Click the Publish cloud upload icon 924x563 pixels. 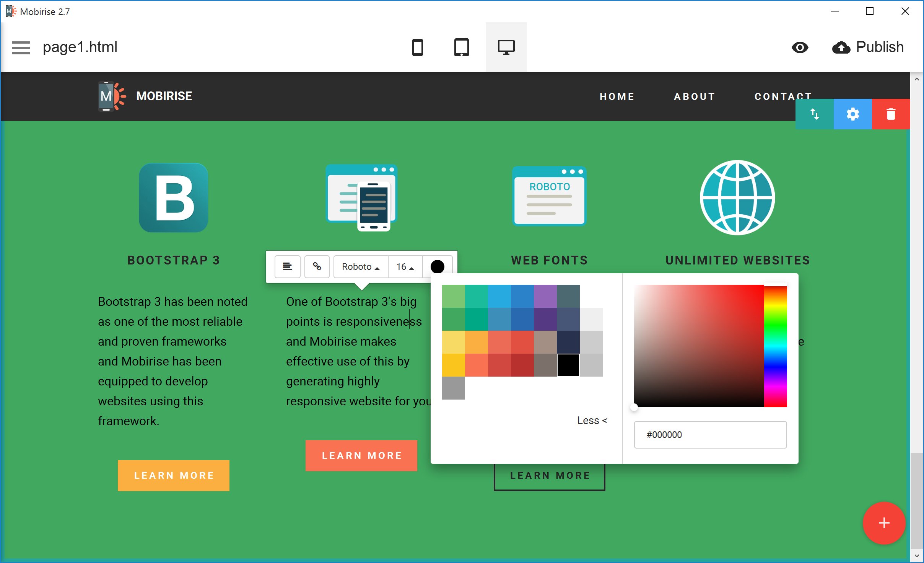[x=841, y=46]
